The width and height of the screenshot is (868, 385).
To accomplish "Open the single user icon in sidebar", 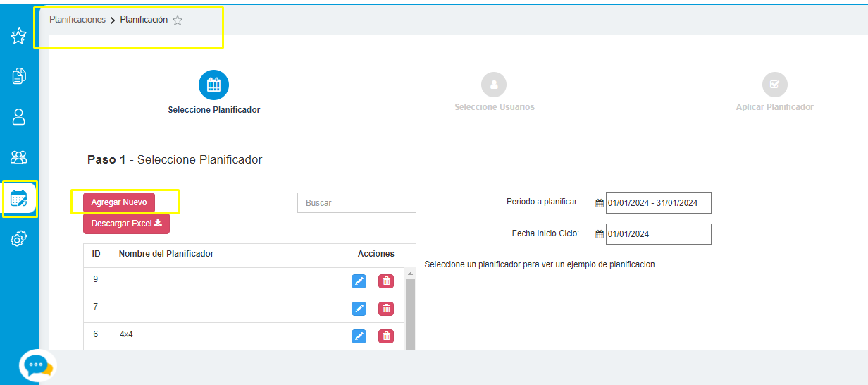I will pos(19,116).
